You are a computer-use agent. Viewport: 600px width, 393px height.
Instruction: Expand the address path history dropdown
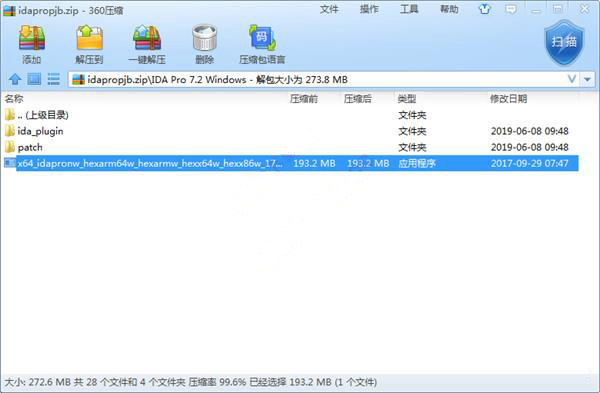coord(572,79)
